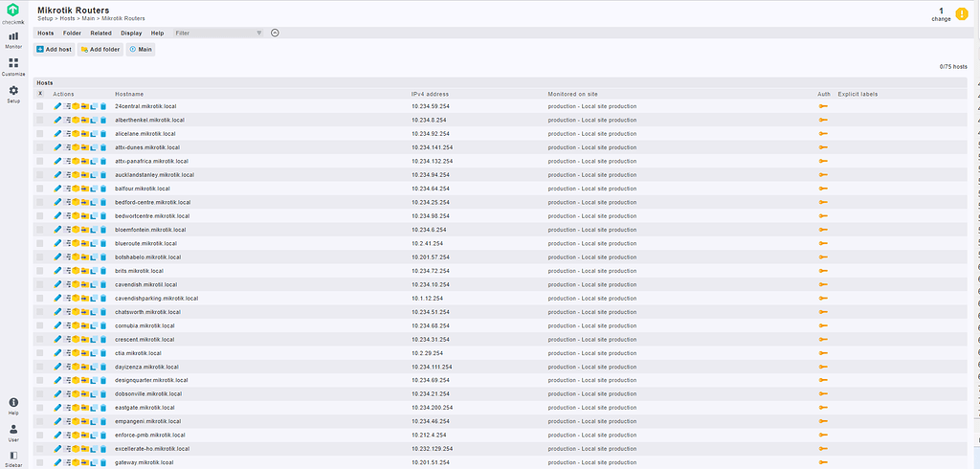The height and width of the screenshot is (469, 980).
Task: Select the brits.mikrotik.local row checkbox
Action: tap(40, 271)
